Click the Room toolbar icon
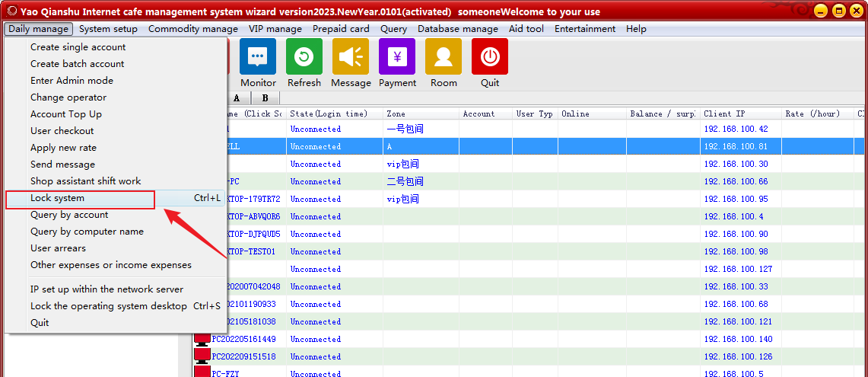 click(444, 57)
